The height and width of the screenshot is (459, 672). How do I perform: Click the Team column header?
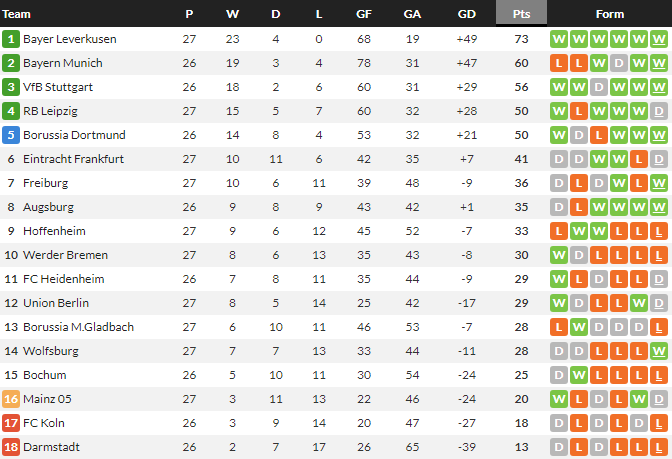17,14
